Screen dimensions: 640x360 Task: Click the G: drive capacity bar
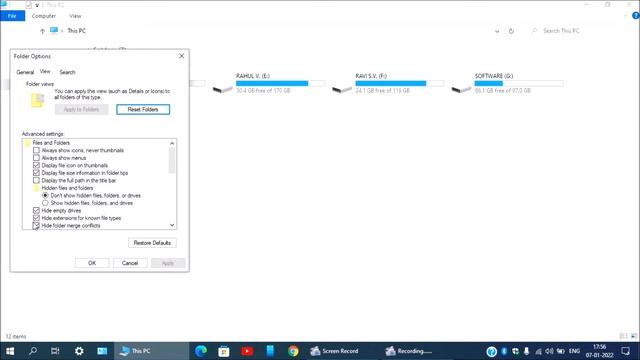[x=519, y=83]
